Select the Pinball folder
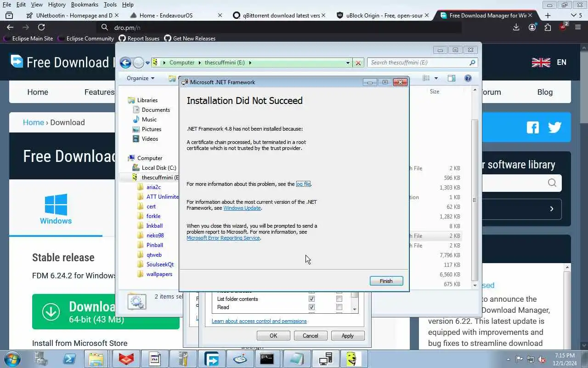The image size is (588, 368). (155, 245)
